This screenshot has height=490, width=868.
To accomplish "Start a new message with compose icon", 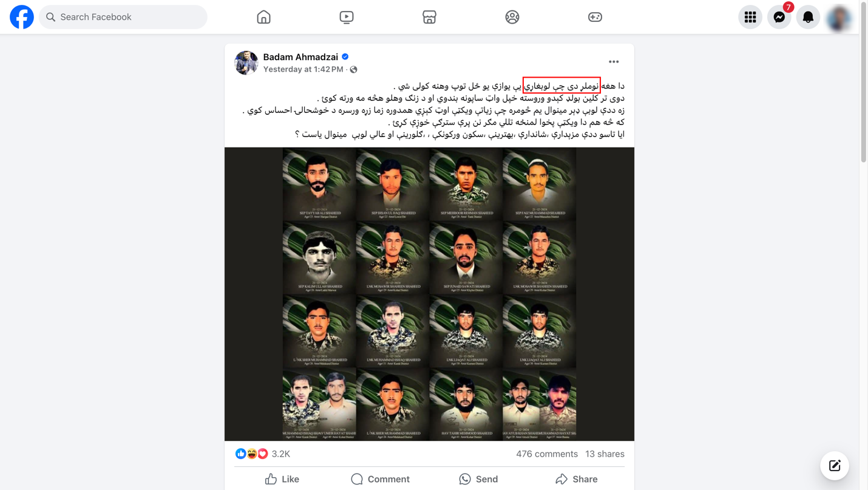I will click(x=835, y=466).
